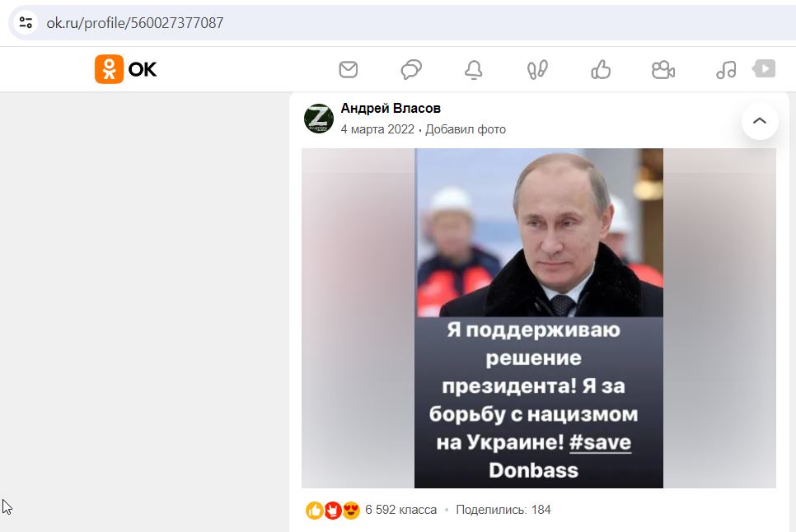Open music note icon in header
796x532 pixels.
coord(726,69)
